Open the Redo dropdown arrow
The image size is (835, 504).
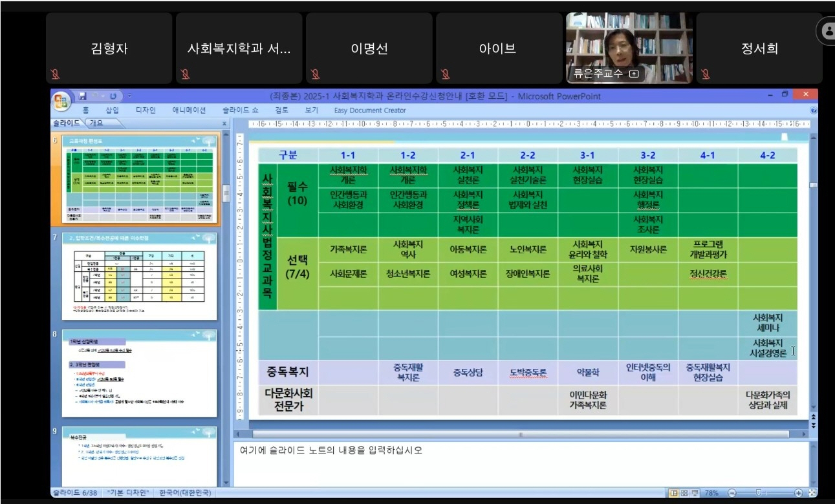tap(103, 96)
